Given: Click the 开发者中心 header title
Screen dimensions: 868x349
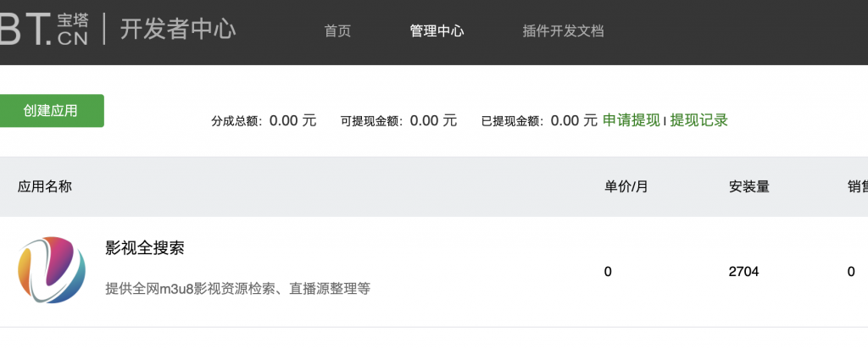Looking at the screenshot, I should (x=178, y=30).
